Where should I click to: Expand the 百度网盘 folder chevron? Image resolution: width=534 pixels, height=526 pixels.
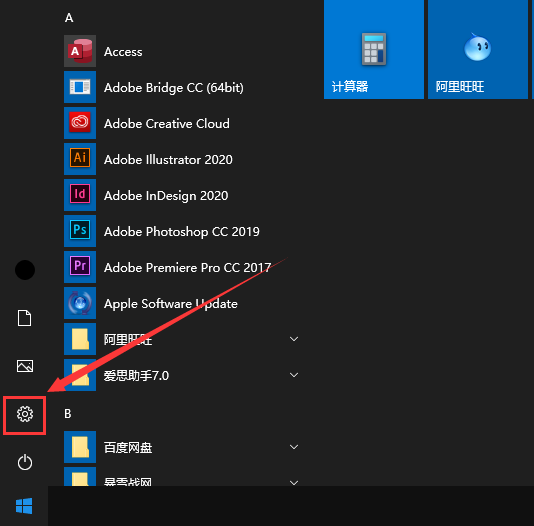coord(294,447)
